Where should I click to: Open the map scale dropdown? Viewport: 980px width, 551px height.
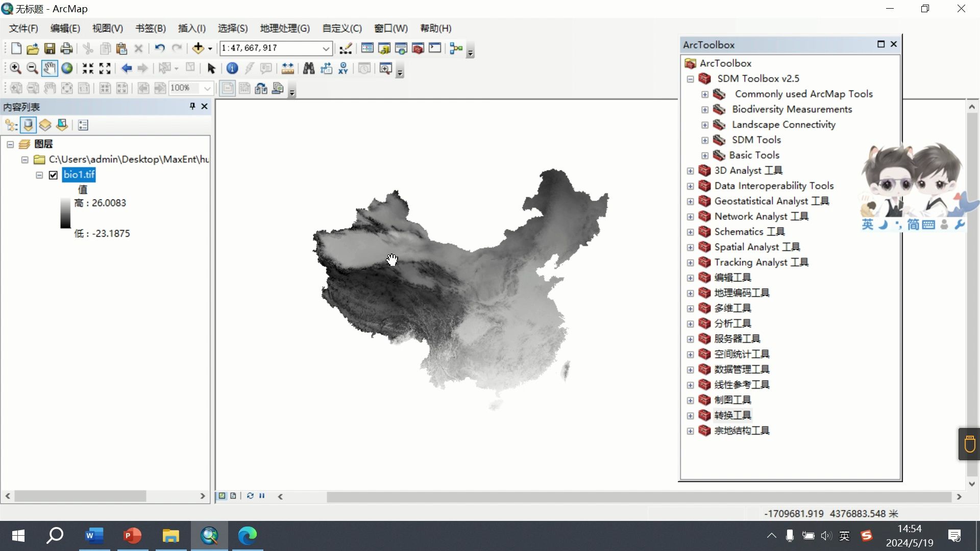[x=326, y=48]
